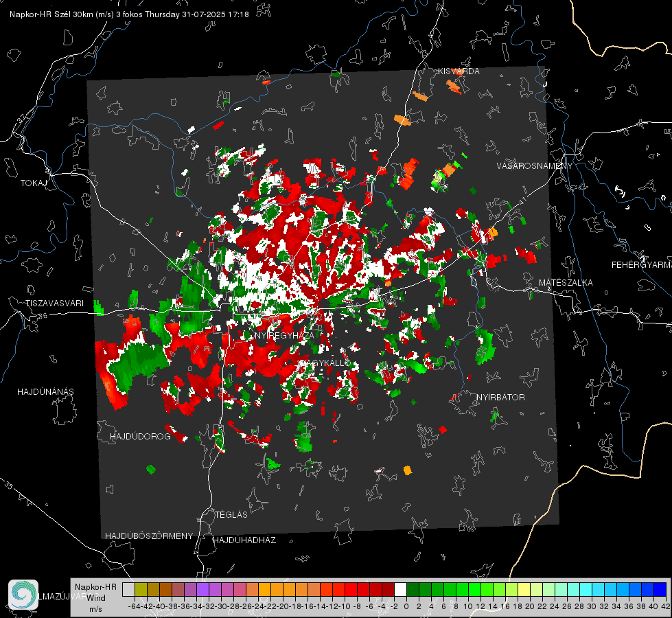Click the HAJDÚNÁNÁS town label
Viewport: 672px width, 618px height.
click(45, 392)
